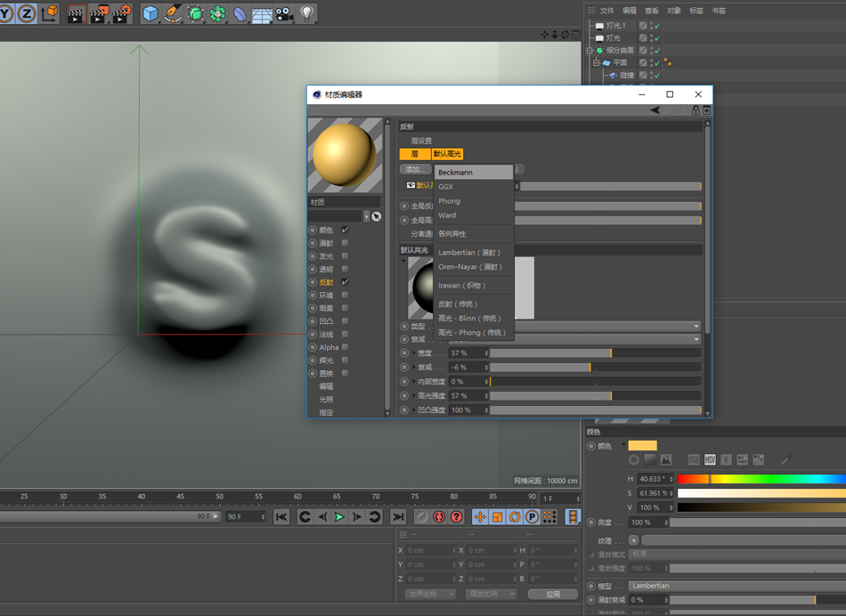Collapse the 默认高光 preview disclosure triangle
This screenshot has width=846, height=616.
[403, 261]
